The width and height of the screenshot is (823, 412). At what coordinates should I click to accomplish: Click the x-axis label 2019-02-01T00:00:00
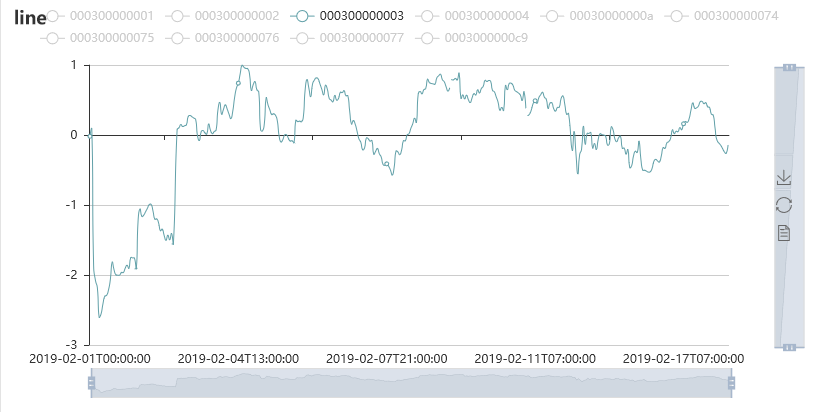coord(90,359)
